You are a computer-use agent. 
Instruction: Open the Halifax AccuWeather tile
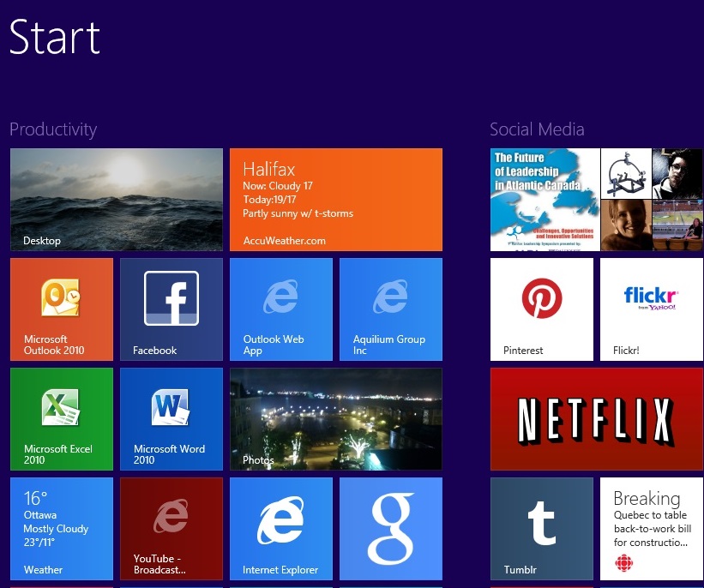point(336,200)
